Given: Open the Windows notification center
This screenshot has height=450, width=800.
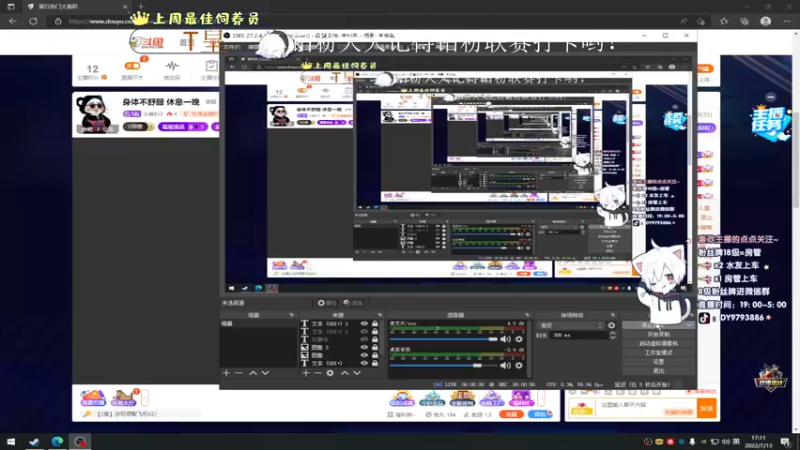Looking at the screenshot, I should [786, 442].
